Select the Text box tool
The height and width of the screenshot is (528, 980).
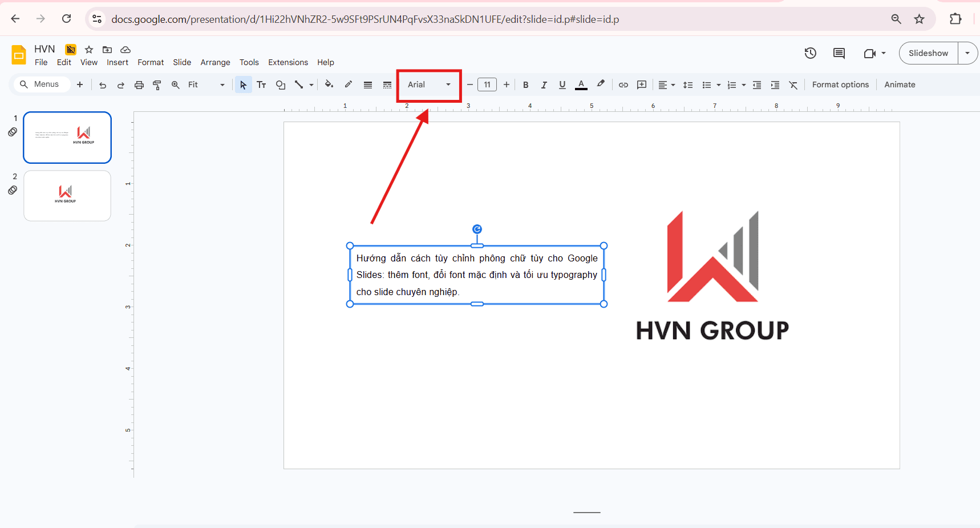coord(261,84)
